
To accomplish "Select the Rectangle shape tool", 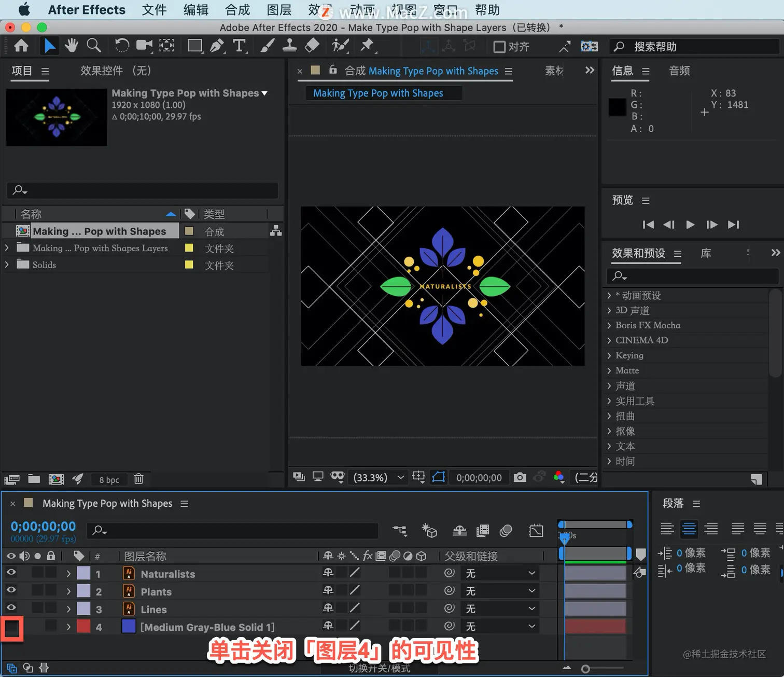I will coord(195,46).
